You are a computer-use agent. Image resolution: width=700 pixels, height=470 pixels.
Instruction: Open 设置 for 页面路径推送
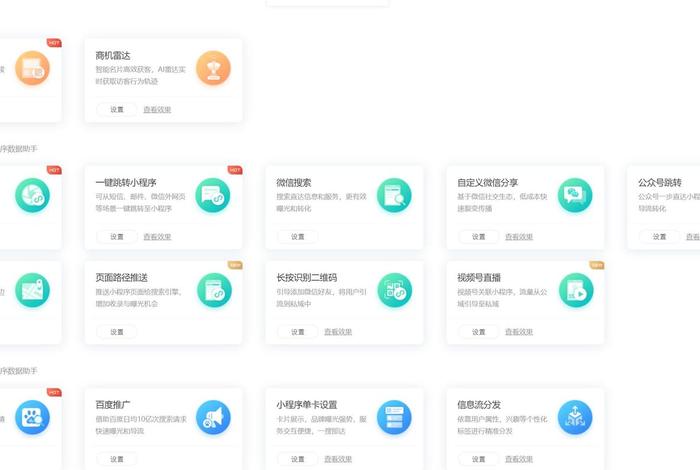click(x=117, y=332)
